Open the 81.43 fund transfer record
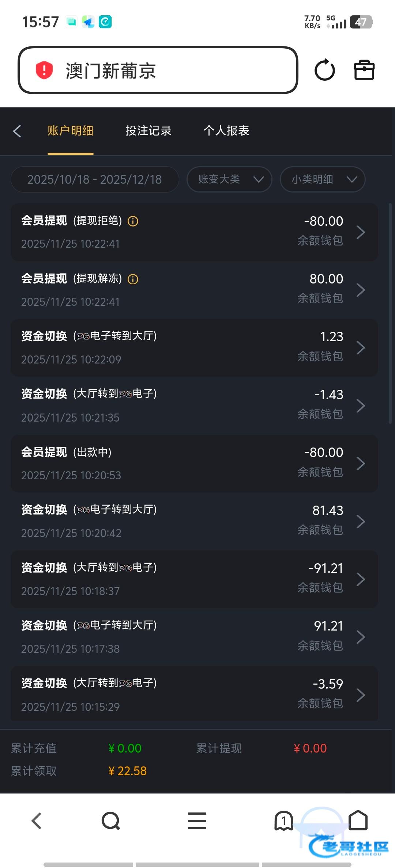The width and height of the screenshot is (395, 868). click(194, 521)
